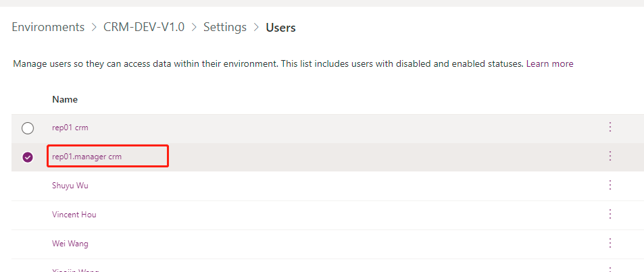Navigate to Settings breadcrumb
This screenshot has width=644, height=272.
(225, 27)
